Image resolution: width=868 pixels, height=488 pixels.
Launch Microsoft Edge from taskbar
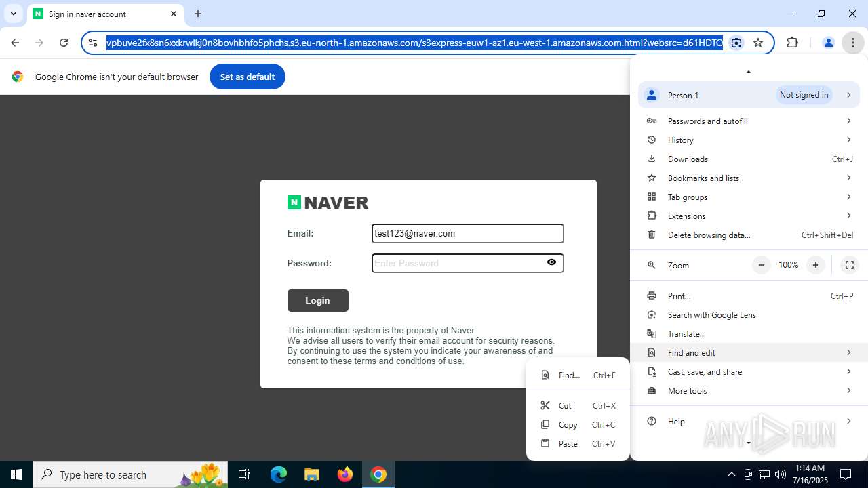279,474
